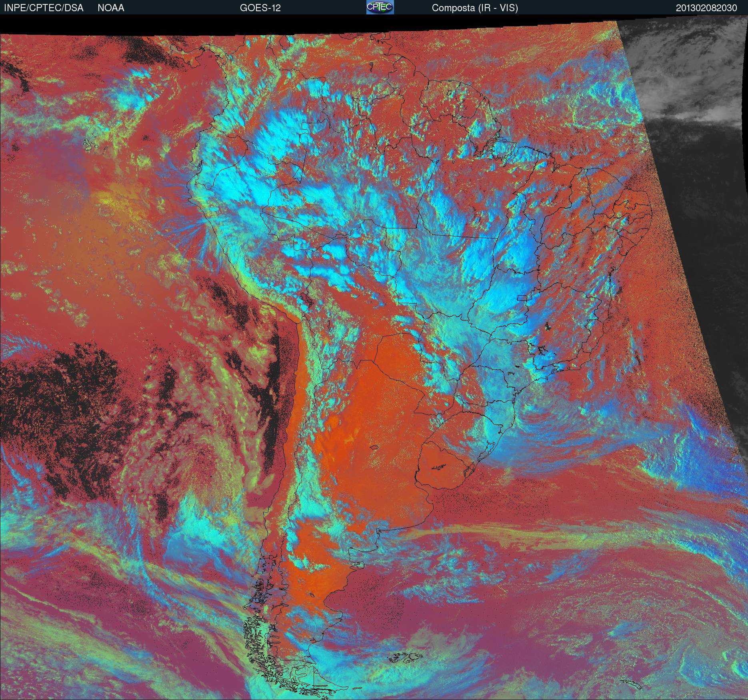Click the NOAA label in the header

[111, 8]
